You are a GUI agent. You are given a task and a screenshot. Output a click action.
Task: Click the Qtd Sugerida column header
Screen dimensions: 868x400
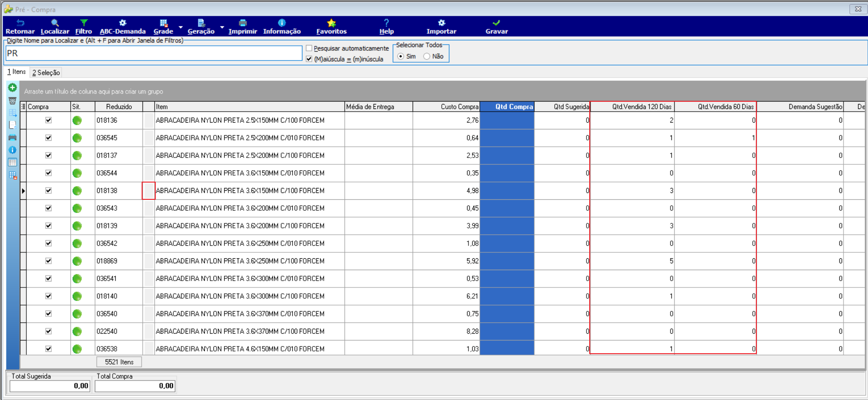tap(562, 107)
